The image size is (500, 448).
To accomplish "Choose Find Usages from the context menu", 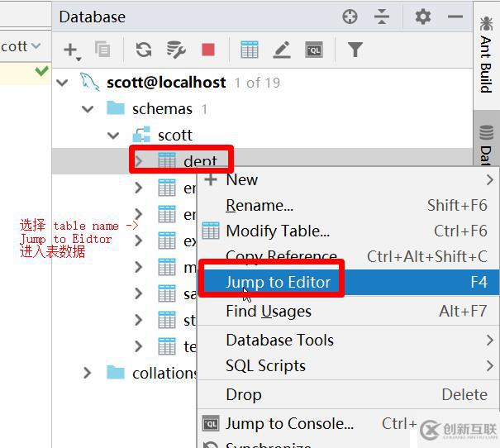I will tap(349, 311).
